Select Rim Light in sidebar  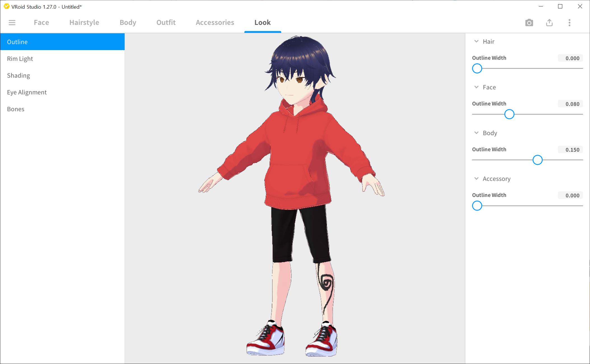20,59
